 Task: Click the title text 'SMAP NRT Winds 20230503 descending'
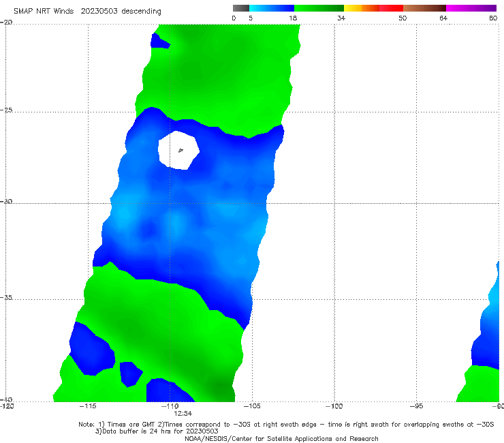tap(87, 12)
